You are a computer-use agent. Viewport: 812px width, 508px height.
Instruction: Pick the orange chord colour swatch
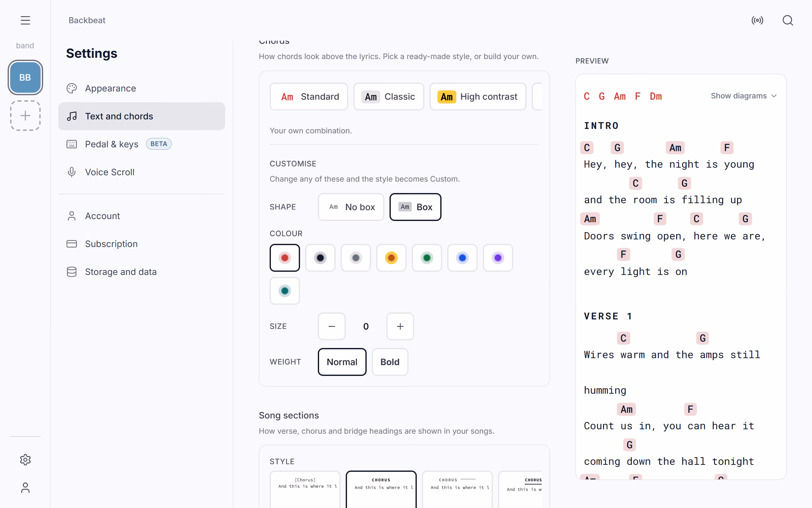tap(391, 258)
